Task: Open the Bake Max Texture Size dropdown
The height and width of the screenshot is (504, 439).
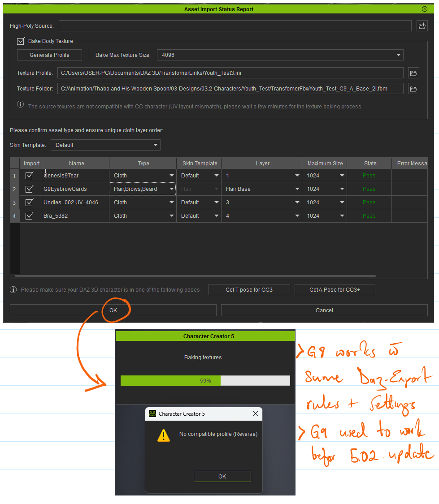Action: [x=280, y=55]
